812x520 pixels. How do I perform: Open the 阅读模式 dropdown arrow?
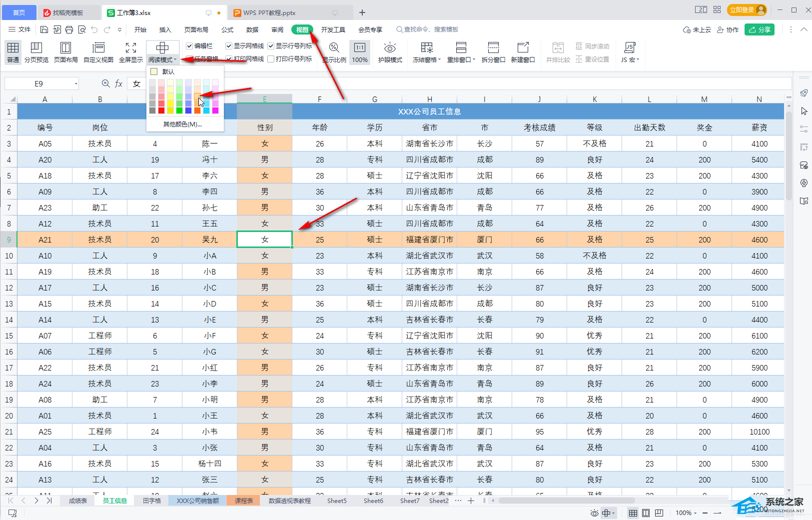175,60
